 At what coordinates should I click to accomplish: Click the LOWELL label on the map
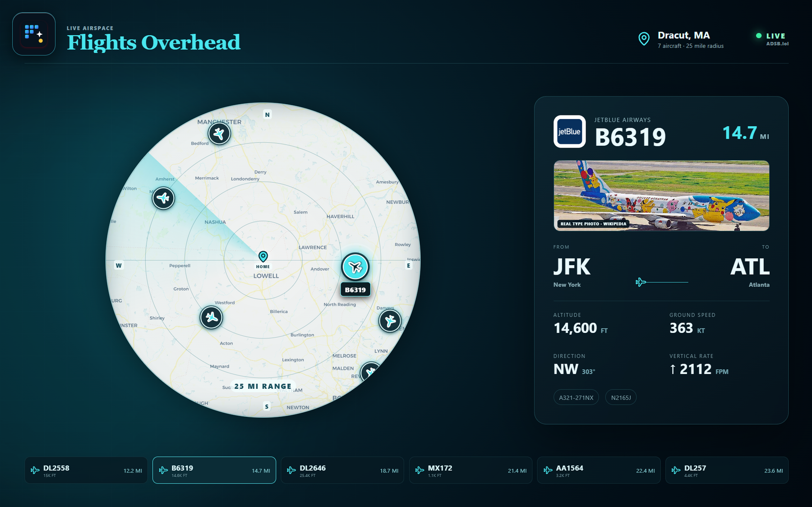coord(266,276)
